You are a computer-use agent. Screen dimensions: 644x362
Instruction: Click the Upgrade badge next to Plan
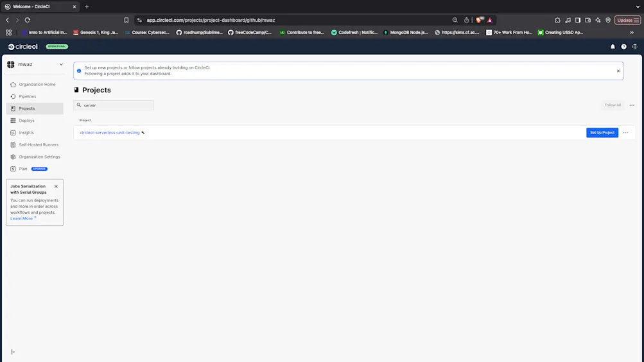point(39,169)
